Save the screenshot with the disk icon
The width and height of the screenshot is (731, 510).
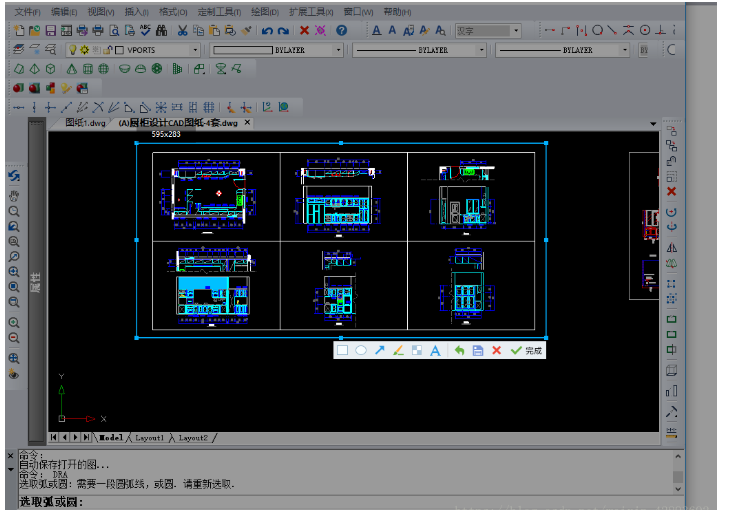click(478, 351)
